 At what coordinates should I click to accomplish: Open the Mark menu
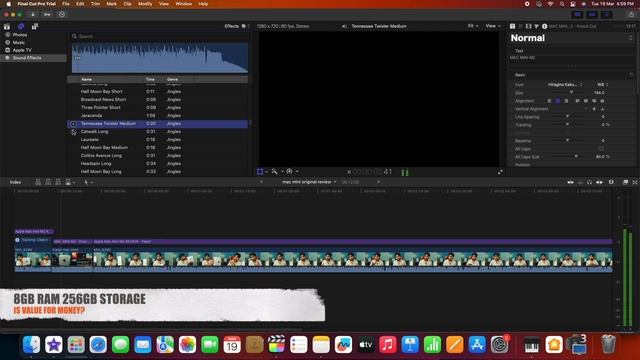tap(111, 4)
